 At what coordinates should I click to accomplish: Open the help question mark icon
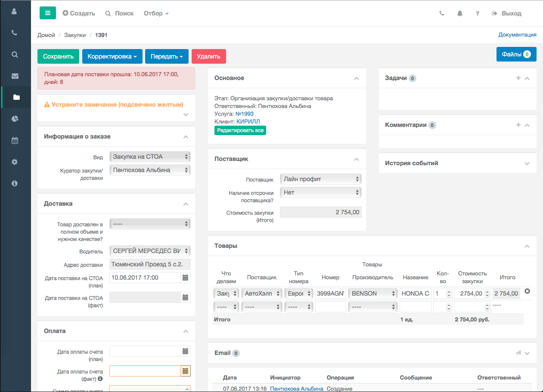pos(478,13)
